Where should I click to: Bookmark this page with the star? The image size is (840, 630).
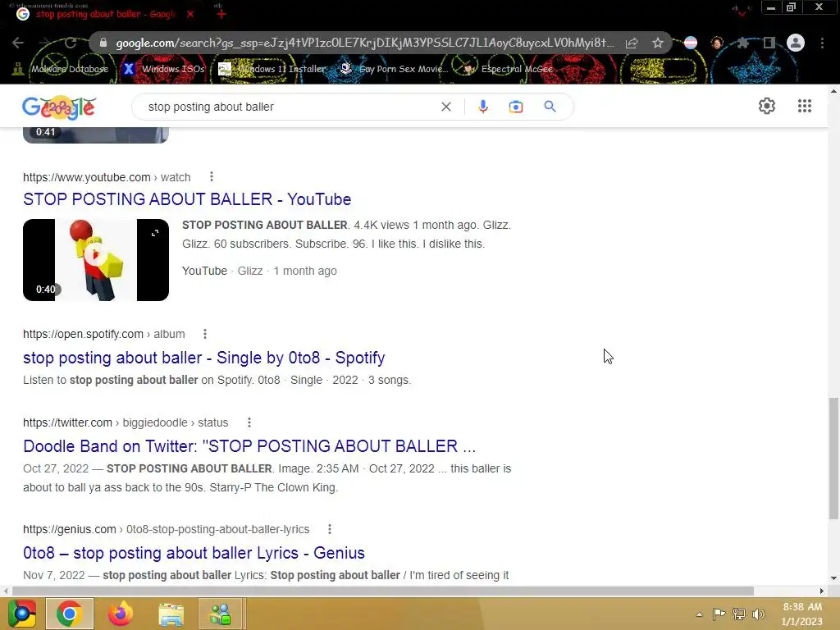[x=658, y=43]
